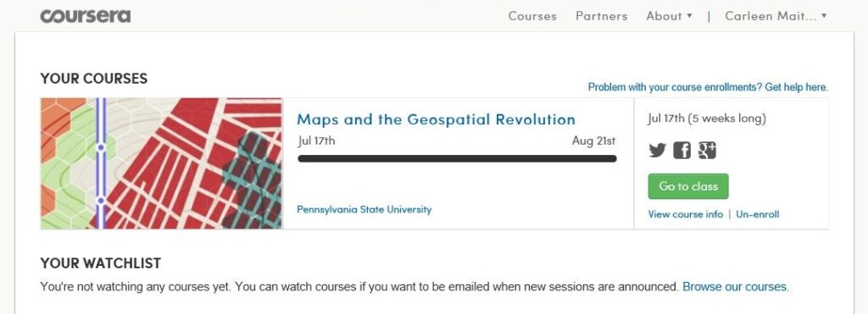868x314 pixels.
Task: Click the Aug 21st end date label
Action: (x=594, y=141)
